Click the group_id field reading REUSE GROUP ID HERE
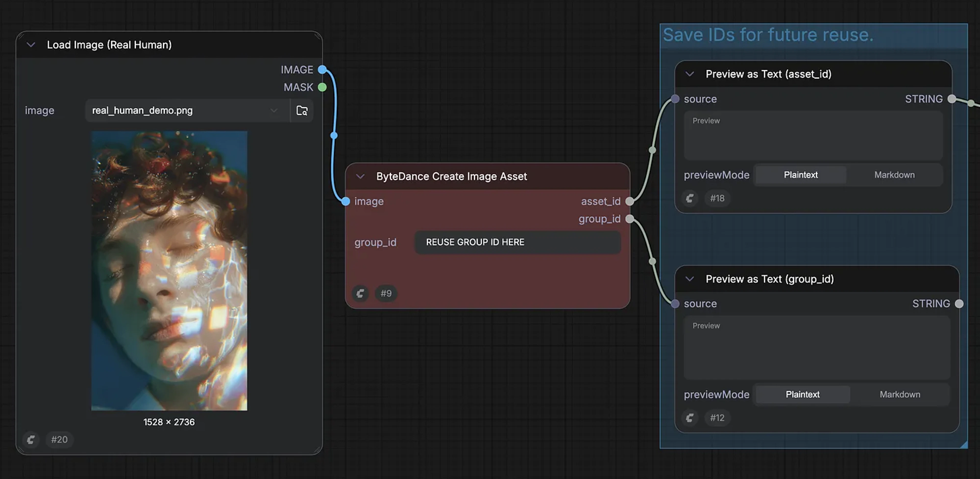This screenshot has height=479, width=980. tap(517, 242)
